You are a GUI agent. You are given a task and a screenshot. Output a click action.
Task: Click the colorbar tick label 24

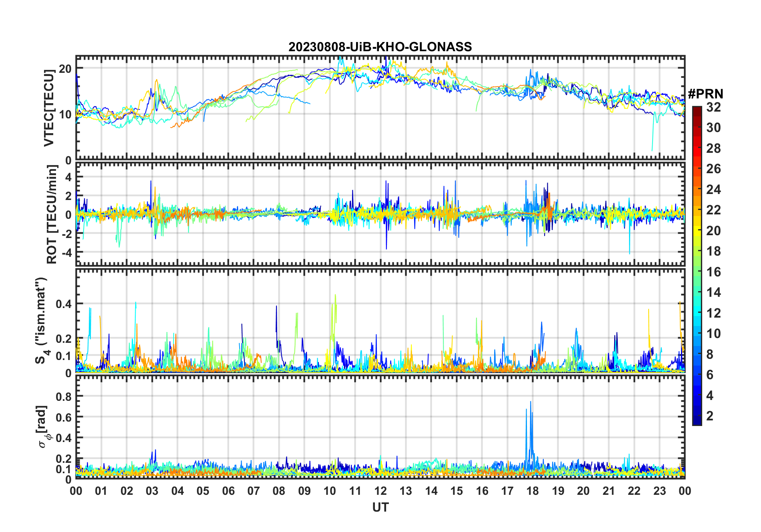tap(713, 190)
